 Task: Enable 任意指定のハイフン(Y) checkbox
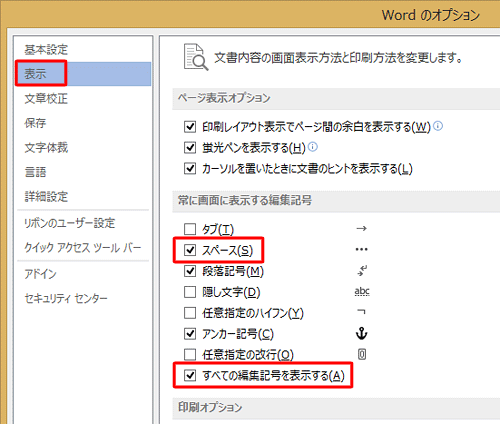click(x=190, y=313)
